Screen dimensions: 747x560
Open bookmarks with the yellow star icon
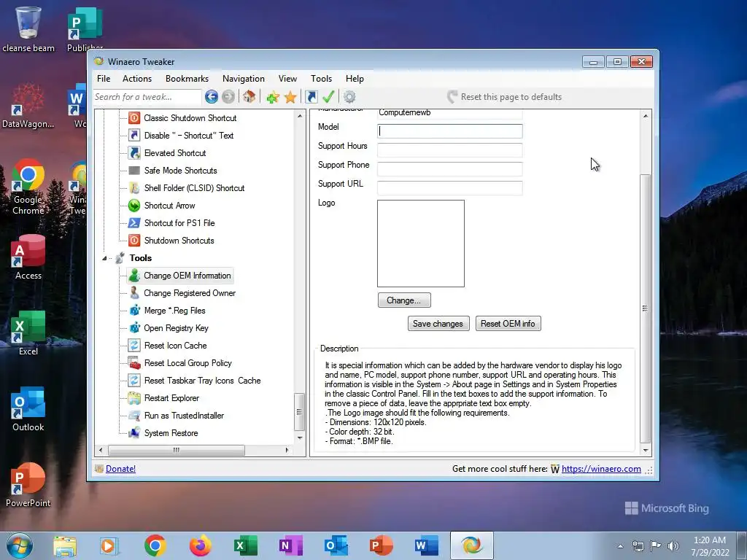click(x=290, y=97)
